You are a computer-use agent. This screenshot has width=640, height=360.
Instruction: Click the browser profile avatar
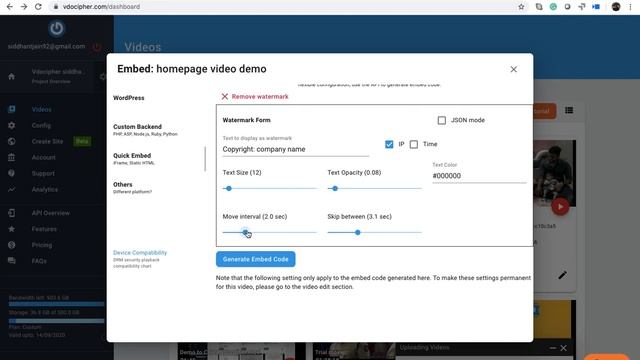[616, 7]
